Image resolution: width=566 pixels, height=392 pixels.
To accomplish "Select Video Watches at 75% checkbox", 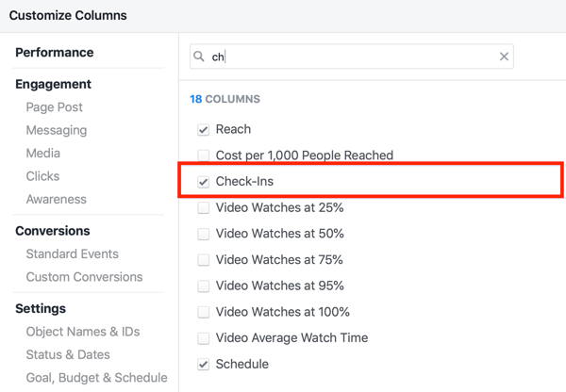I will (x=203, y=260).
